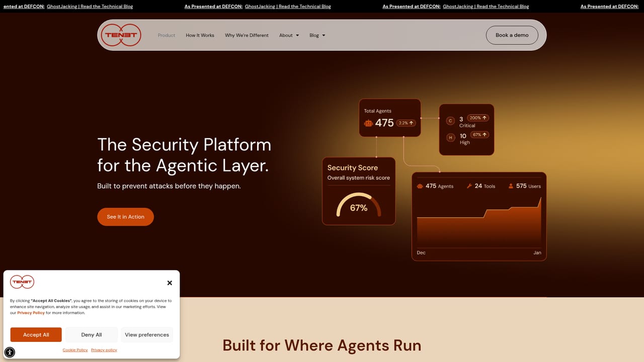This screenshot has height=362, width=644.
Task: Click "Built to prevent attacks before they happen." text
Action: (x=169, y=186)
